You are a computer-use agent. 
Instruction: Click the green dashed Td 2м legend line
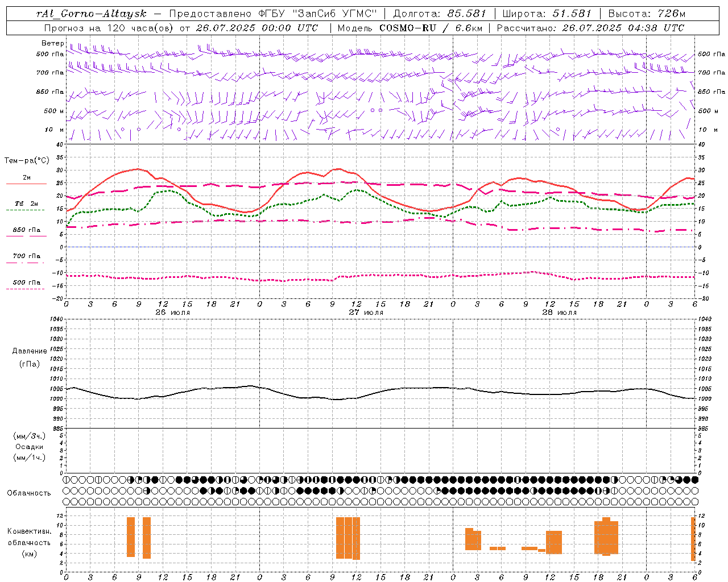point(25,210)
